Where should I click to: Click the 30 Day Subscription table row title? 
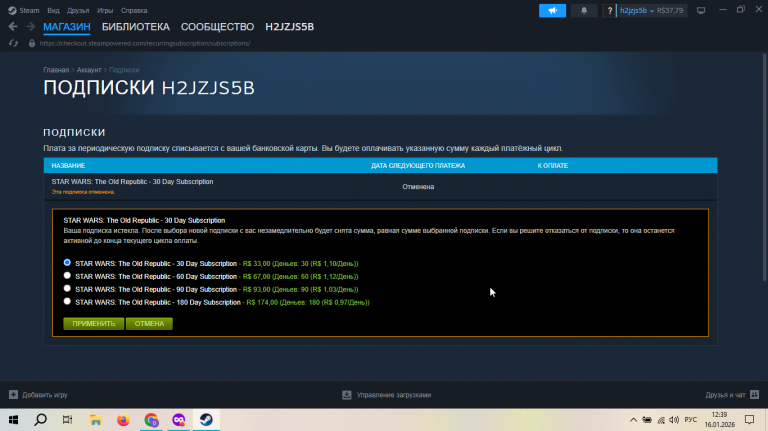tap(132, 182)
